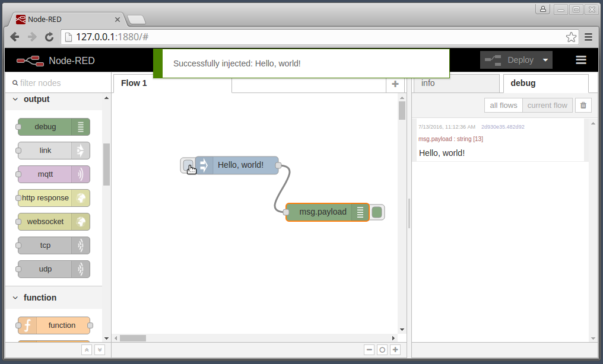
Task: Zoom in on the canvas with the plus button
Action: tap(395, 350)
